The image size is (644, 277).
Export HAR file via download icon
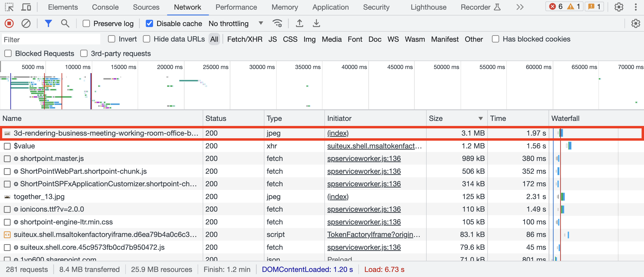[x=316, y=23]
